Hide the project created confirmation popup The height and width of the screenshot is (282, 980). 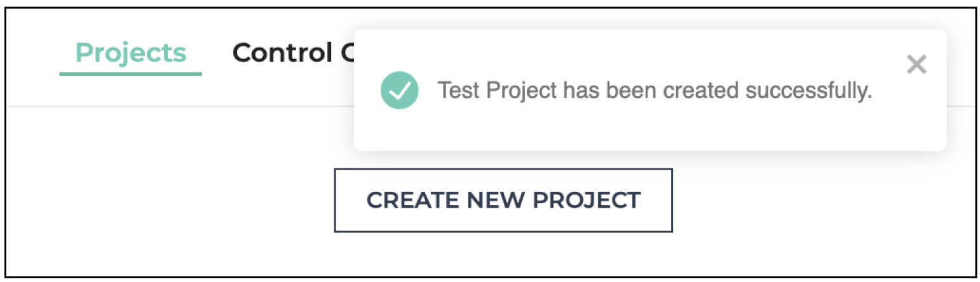[916, 64]
